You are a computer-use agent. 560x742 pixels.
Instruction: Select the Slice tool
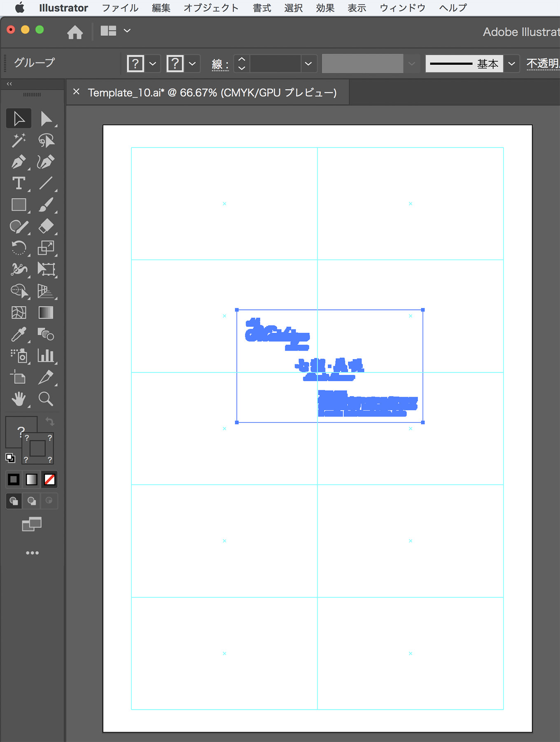point(46,377)
